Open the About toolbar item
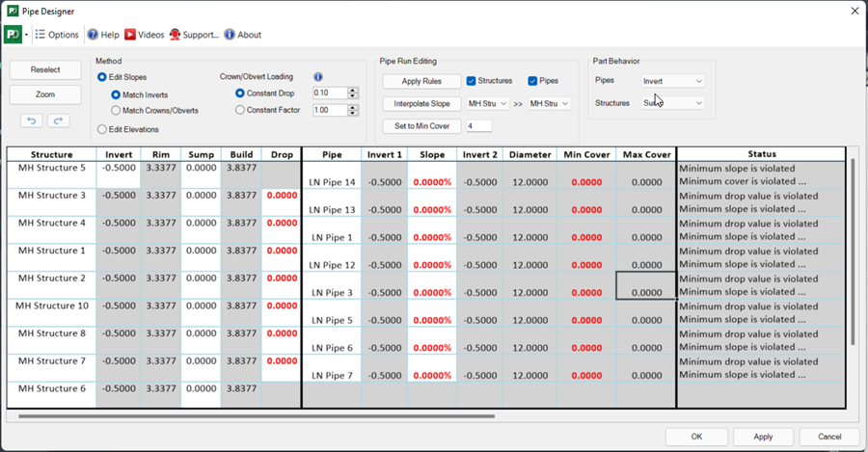868x452 pixels. tap(243, 35)
